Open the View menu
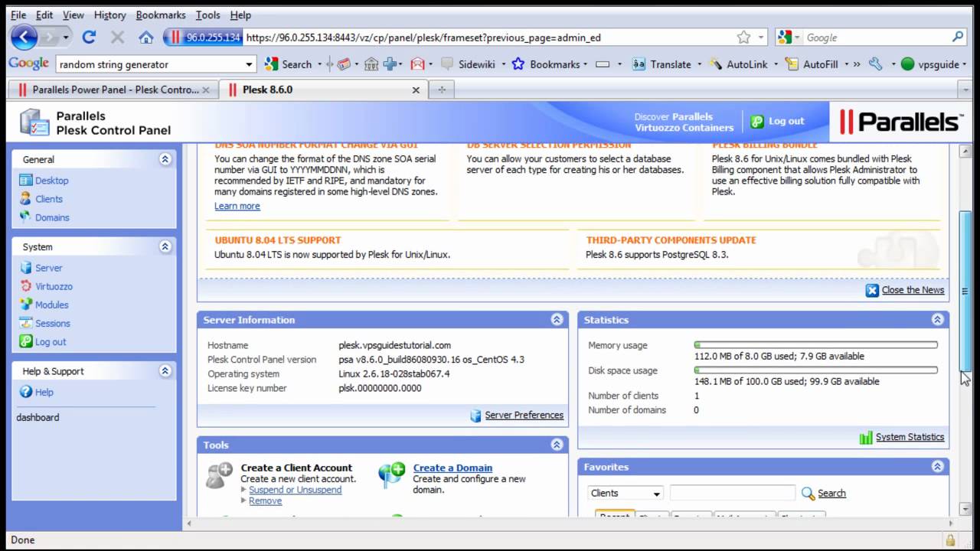The height and width of the screenshot is (551, 980). [x=73, y=15]
